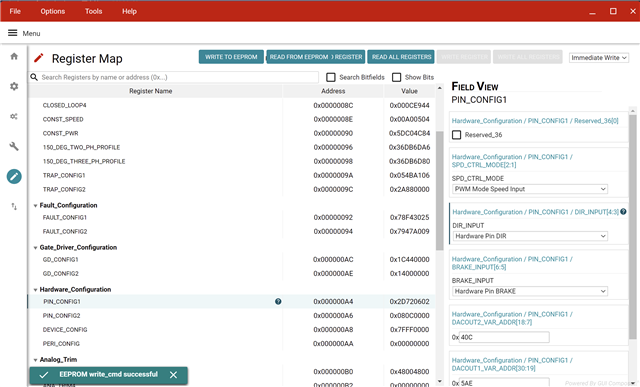Image resolution: width=640 pixels, height=387 pixels.
Task: Open the Options menu
Action: click(x=53, y=11)
